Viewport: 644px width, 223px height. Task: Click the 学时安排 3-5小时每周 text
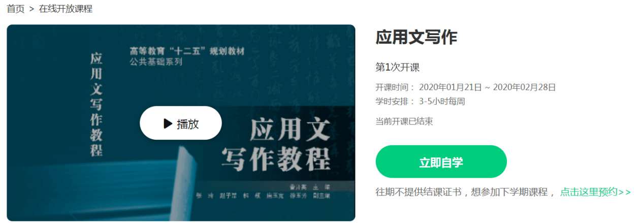420,101
